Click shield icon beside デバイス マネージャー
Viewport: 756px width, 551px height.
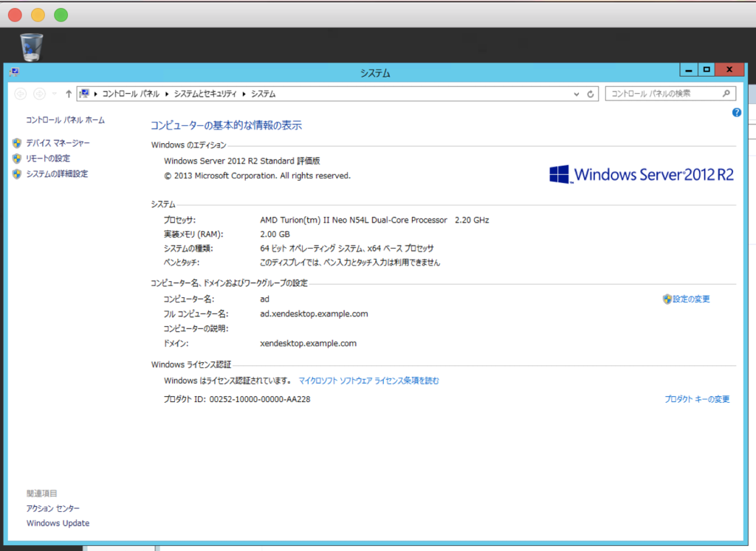[x=18, y=143]
